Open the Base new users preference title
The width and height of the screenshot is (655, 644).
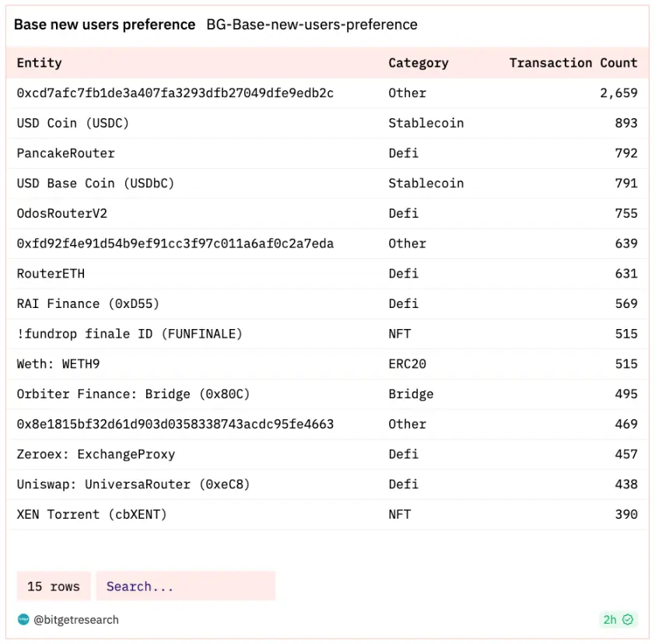pyautogui.click(x=104, y=25)
